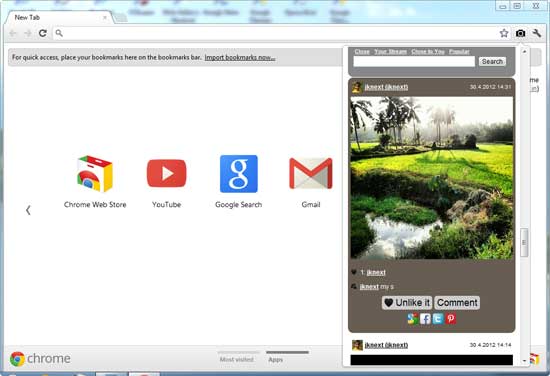Click the first post's user avatar
The height and width of the screenshot is (376, 550).
(357, 87)
